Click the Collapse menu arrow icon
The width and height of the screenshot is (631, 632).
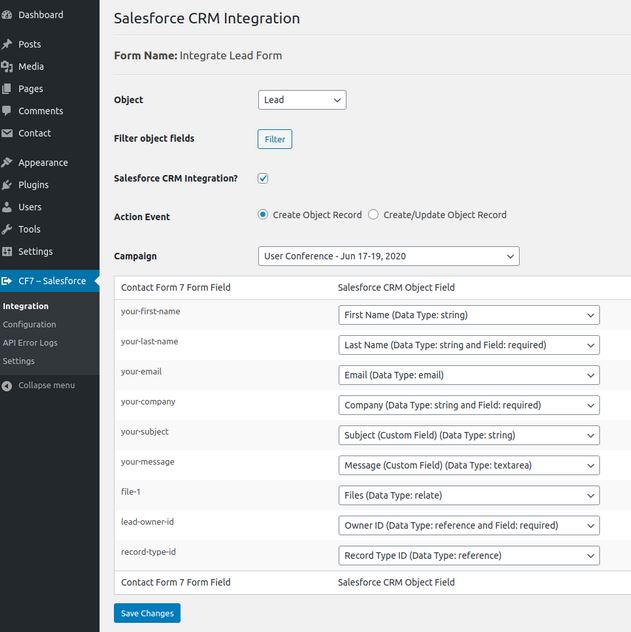[x=6, y=386]
